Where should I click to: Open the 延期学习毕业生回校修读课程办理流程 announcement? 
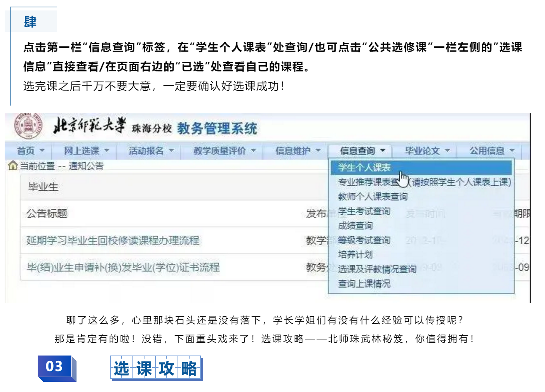113,240
